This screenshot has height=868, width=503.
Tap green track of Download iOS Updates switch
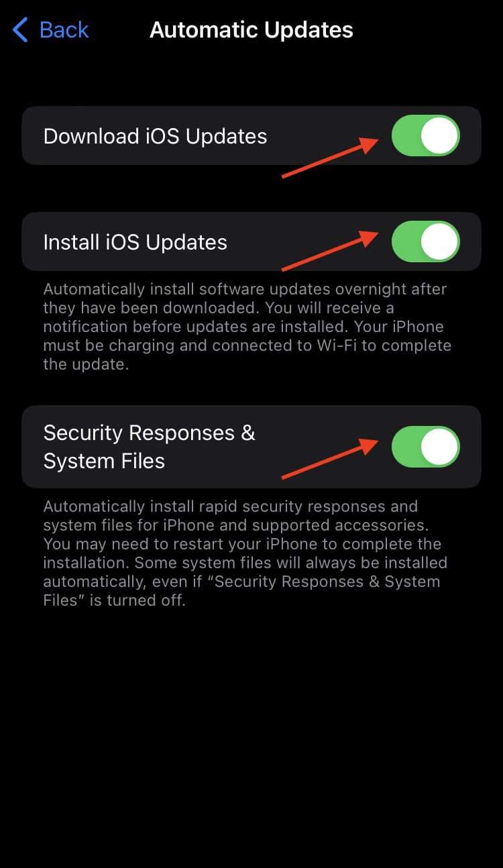pyautogui.click(x=405, y=135)
